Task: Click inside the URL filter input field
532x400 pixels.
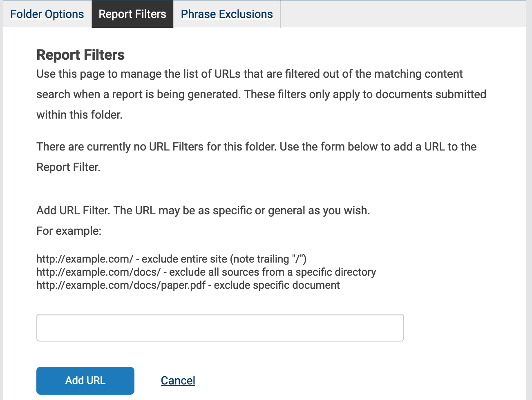Action: pyautogui.click(x=220, y=327)
